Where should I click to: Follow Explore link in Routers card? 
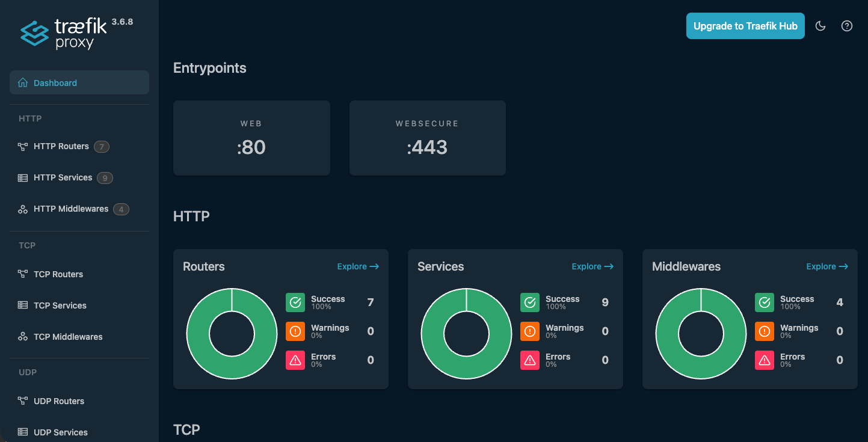357,266
